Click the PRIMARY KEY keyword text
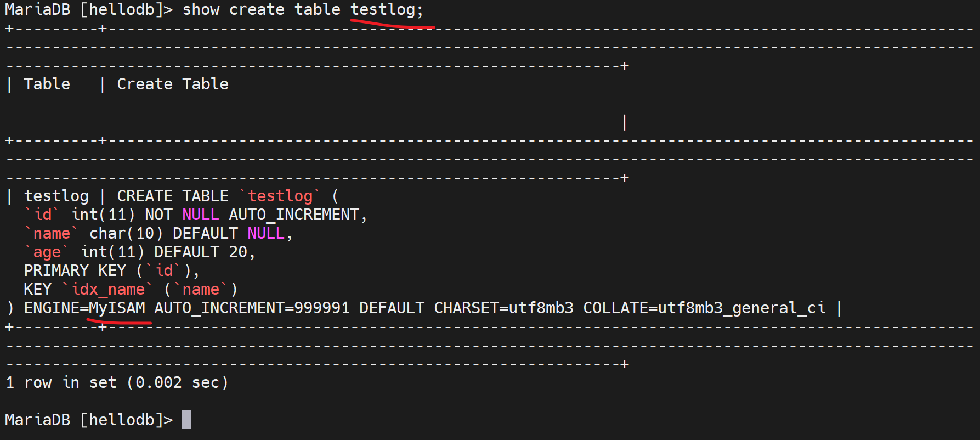This screenshot has height=440, width=980. point(75,270)
